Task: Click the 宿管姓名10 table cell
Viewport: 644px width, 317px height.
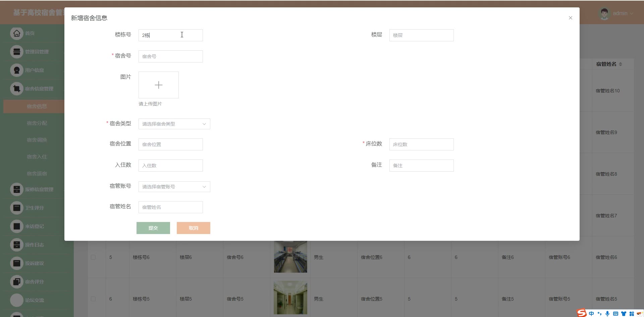Action: click(x=608, y=91)
